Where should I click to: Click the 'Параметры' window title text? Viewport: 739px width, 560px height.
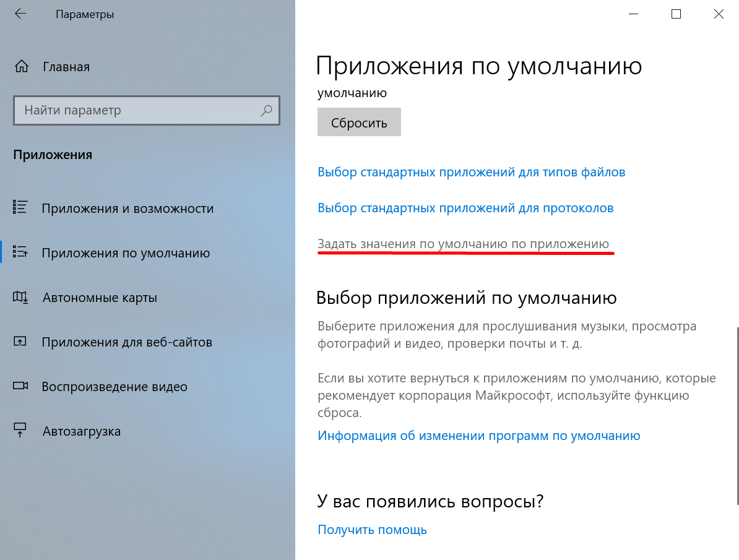(85, 14)
